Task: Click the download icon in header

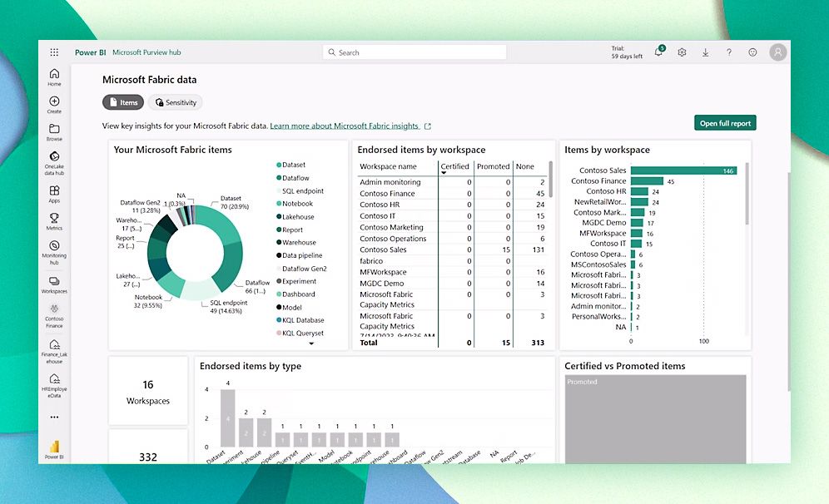Action: coord(705,52)
